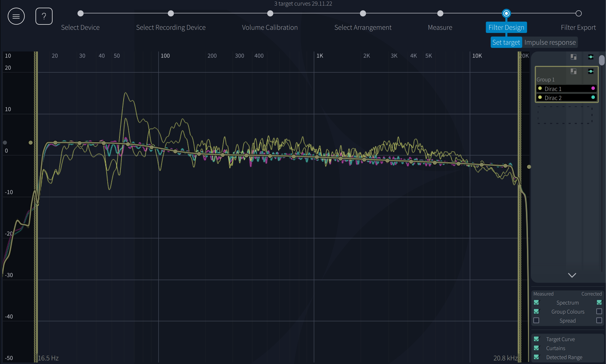Click the 'Corrected' column header

[x=592, y=294]
